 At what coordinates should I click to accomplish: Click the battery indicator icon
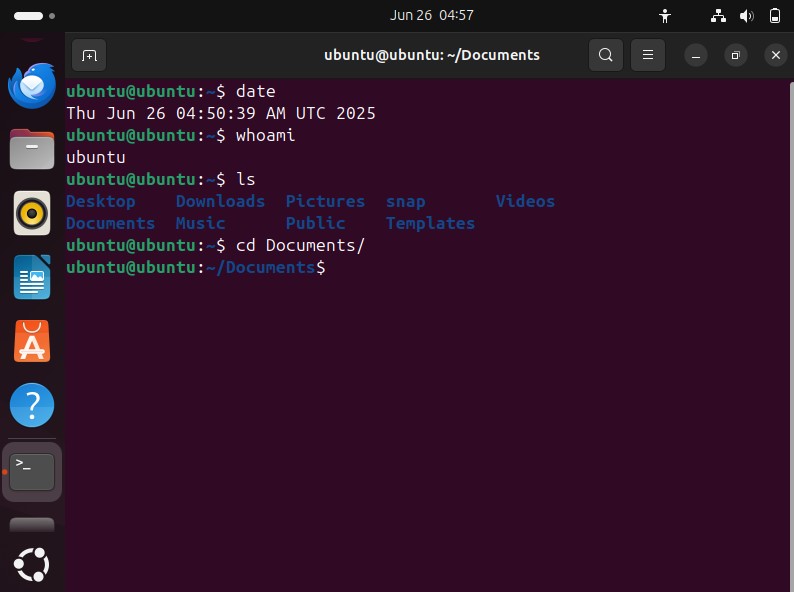(x=775, y=16)
